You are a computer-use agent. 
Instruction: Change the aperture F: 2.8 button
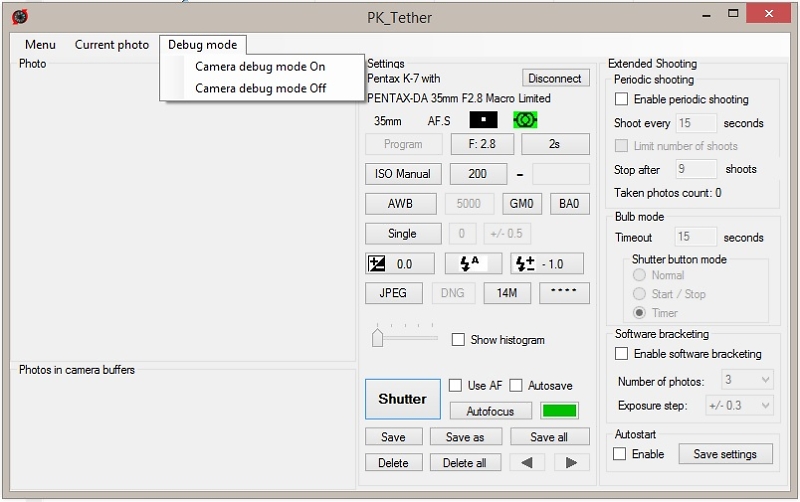click(x=482, y=144)
